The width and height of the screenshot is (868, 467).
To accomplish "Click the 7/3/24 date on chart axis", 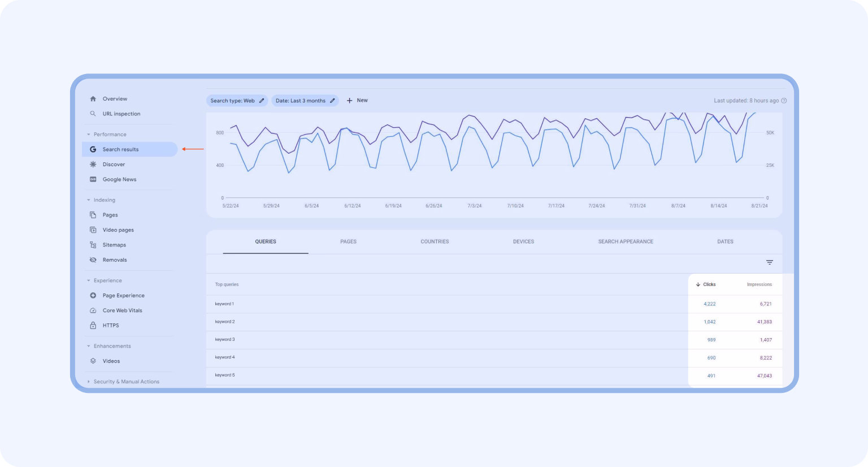I will [475, 206].
